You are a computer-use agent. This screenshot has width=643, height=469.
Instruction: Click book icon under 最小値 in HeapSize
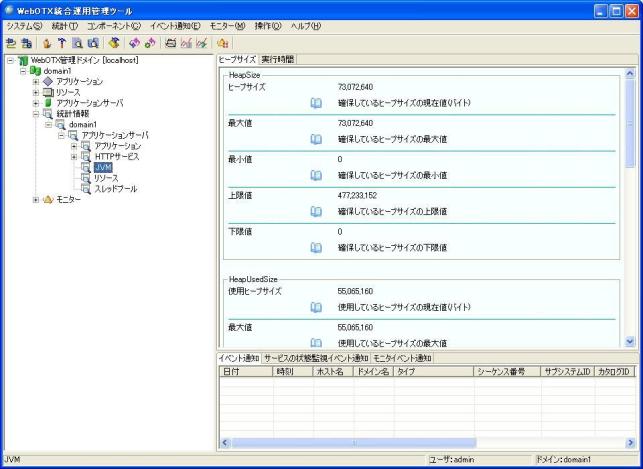click(x=316, y=174)
